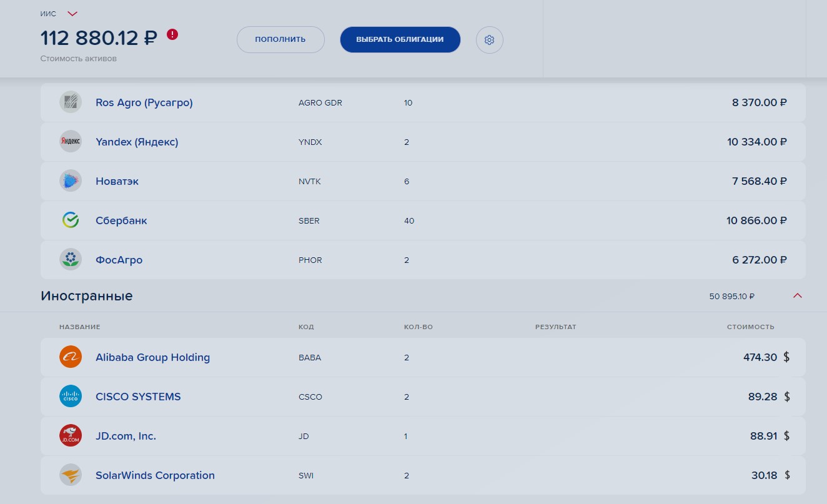The width and height of the screenshot is (827, 504).
Task: Click the CSCO ticker code
Action: click(x=310, y=397)
